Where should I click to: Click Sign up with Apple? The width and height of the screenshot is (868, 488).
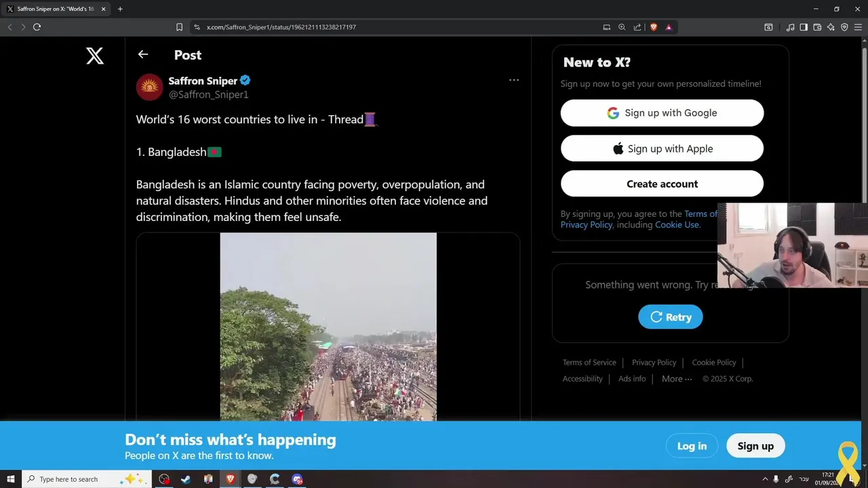point(662,148)
